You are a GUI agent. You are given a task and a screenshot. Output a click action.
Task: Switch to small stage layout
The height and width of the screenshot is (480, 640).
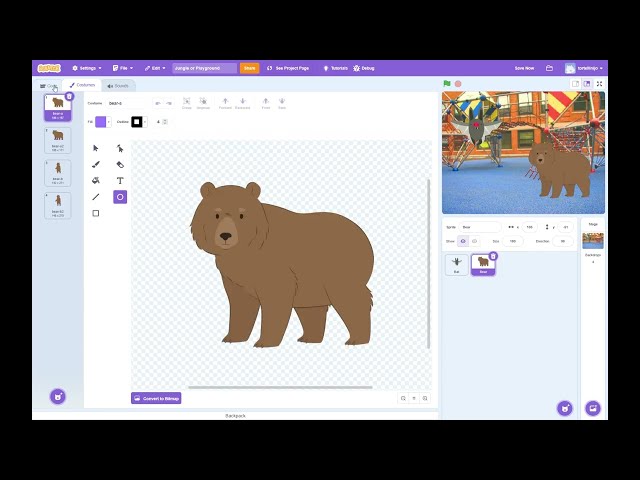[575, 84]
